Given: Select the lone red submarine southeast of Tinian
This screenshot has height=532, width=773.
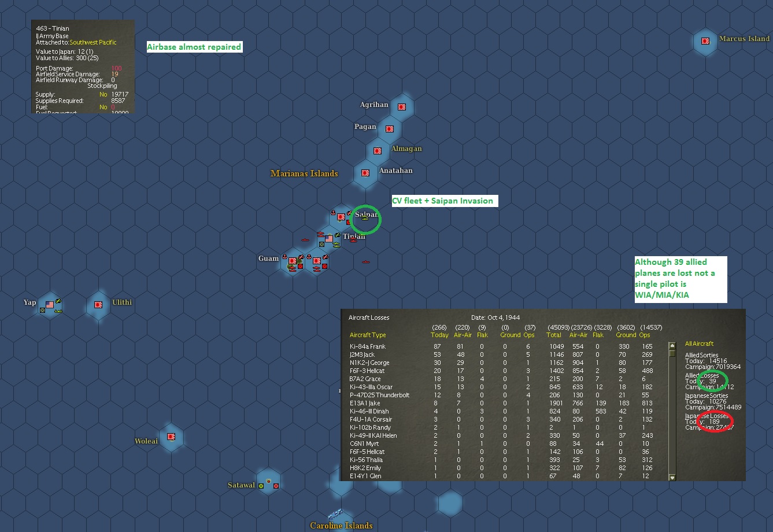Looking at the screenshot, I should tap(366, 262).
